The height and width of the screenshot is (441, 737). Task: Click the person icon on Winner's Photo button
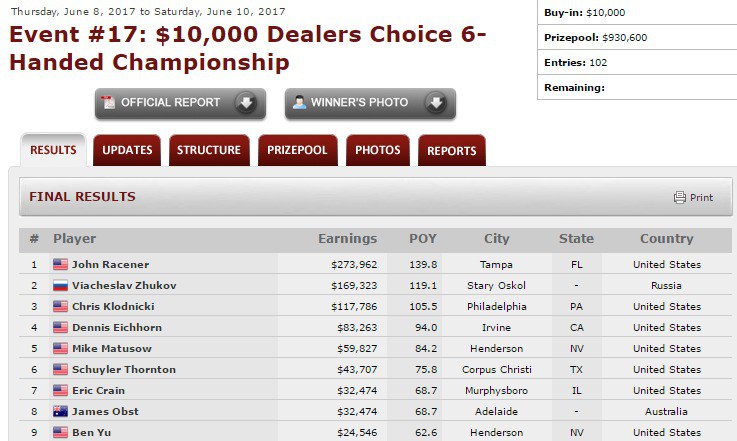pos(297,103)
